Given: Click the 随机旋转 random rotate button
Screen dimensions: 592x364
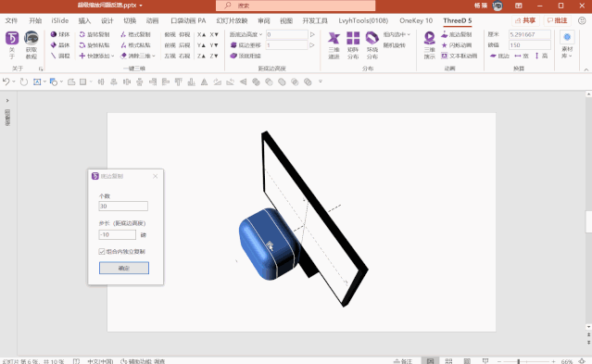Looking at the screenshot, I should [x=395, y=45].
